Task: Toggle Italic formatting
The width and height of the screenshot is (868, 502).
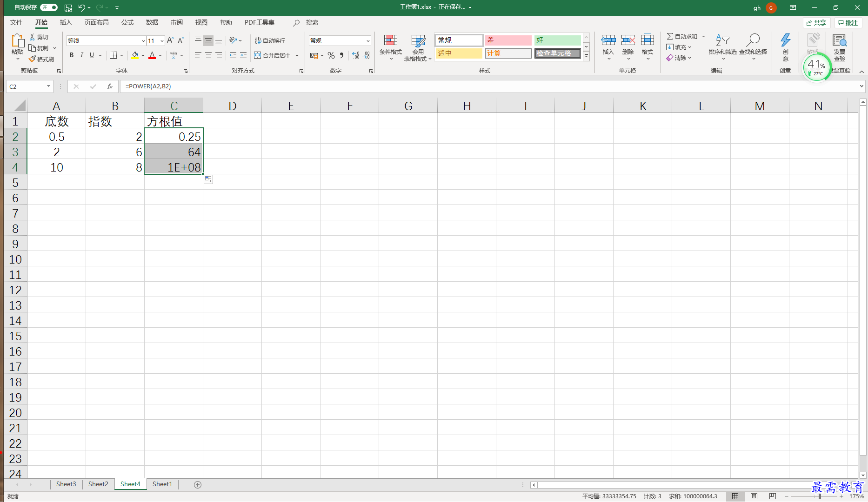Action: [82, 55]
